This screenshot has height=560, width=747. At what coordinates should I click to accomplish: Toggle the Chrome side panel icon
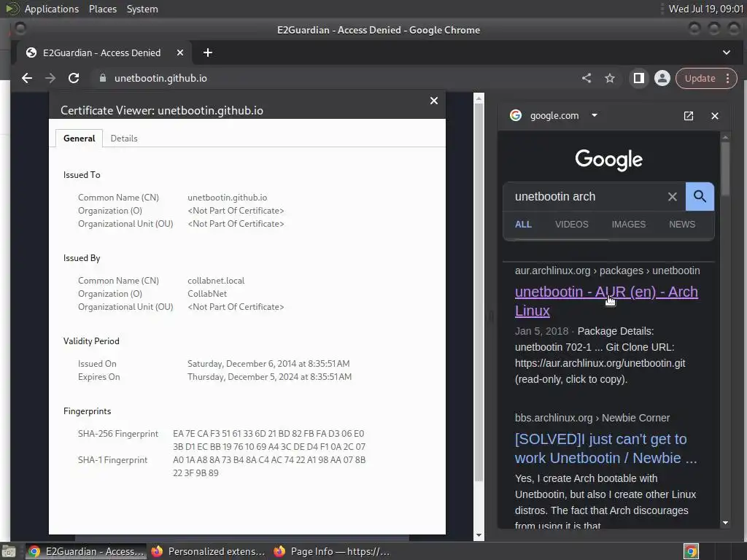[639, 78]
